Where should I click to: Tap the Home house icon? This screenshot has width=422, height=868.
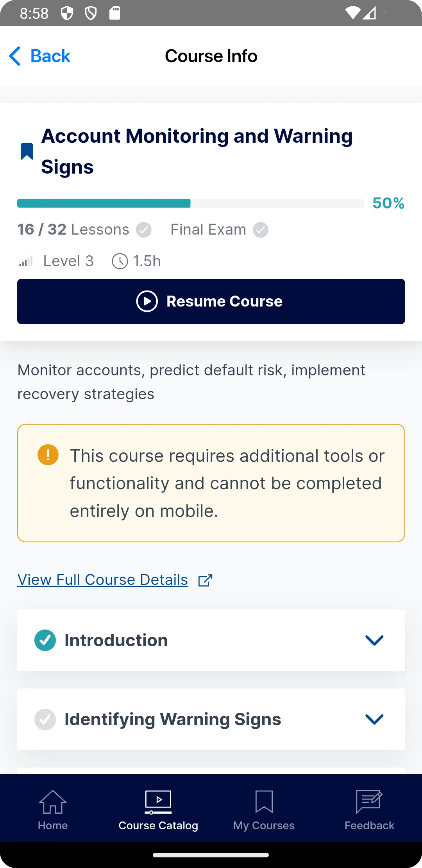click(53, 802)
